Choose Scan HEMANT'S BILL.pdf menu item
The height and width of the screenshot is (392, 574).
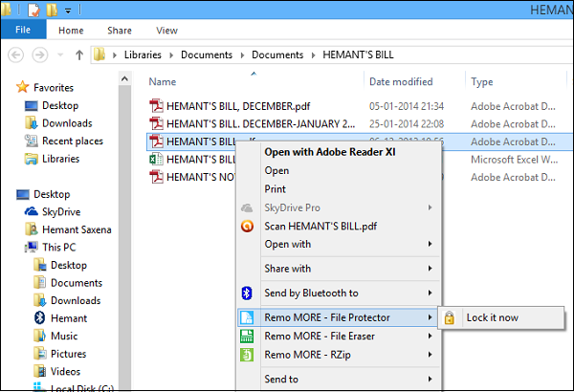click(x=320, y=227)
